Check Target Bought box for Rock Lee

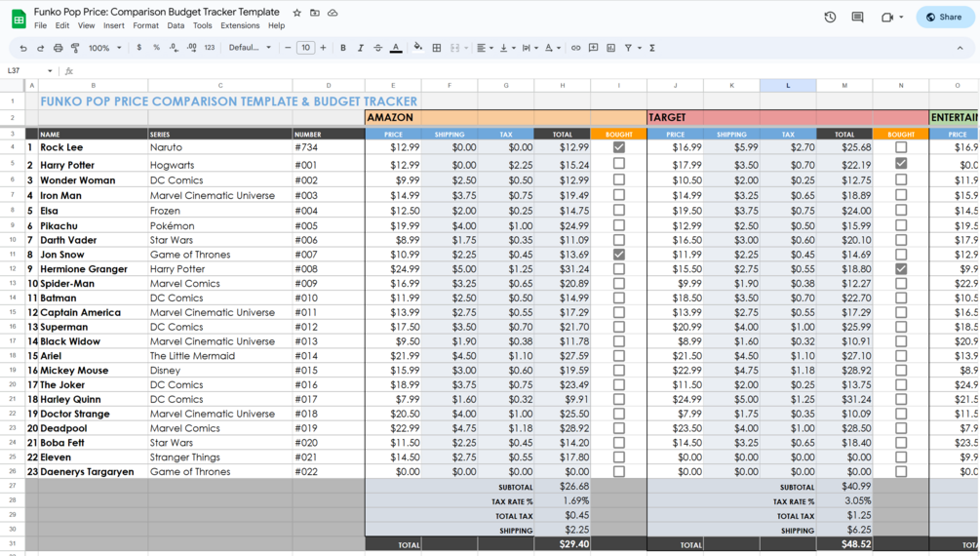click(x=901, y=147)
